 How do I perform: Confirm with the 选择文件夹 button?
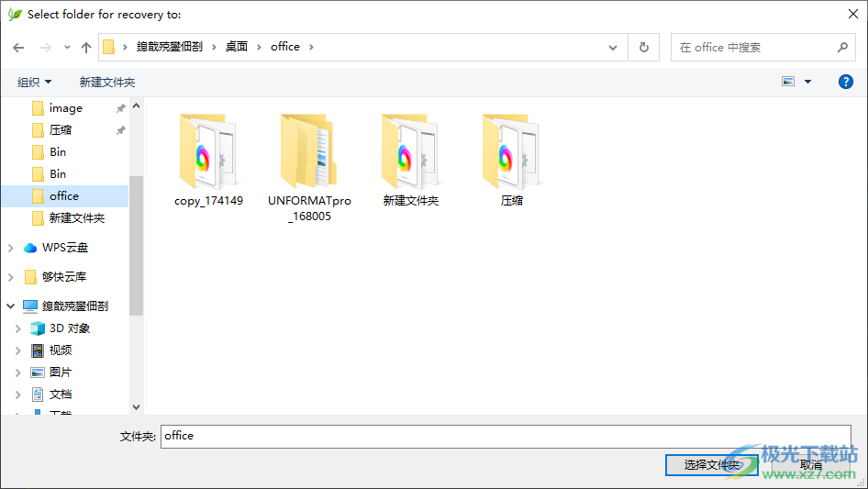pyautogui.click(x=711, y=465)
